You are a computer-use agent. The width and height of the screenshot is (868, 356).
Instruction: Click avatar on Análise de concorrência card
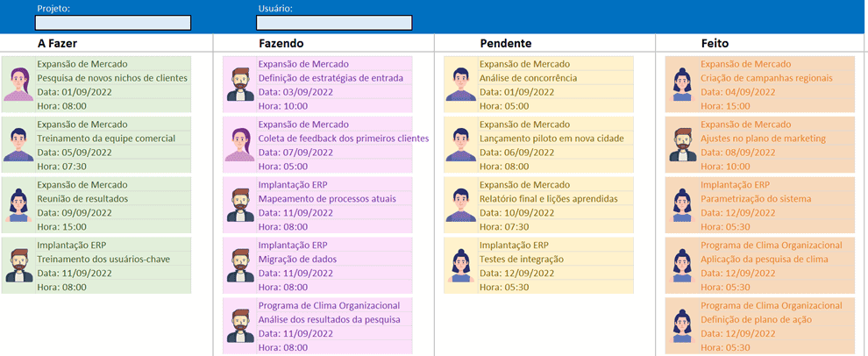[460, 84]
